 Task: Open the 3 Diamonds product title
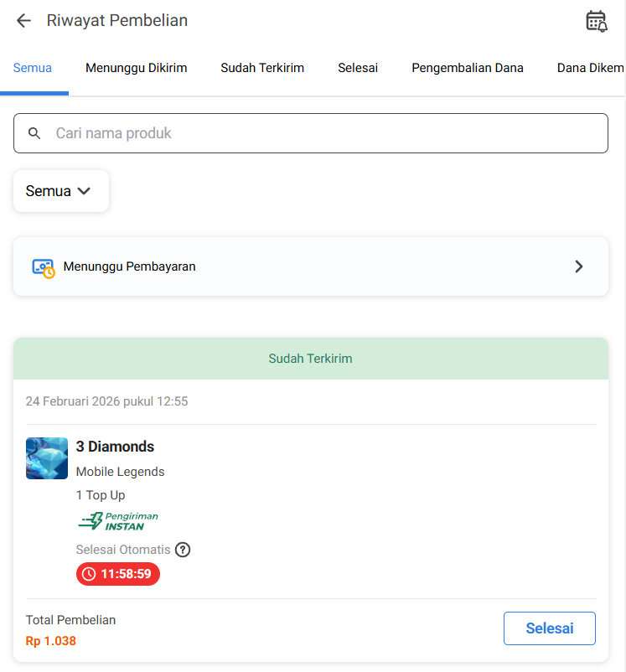click(116, 447)
